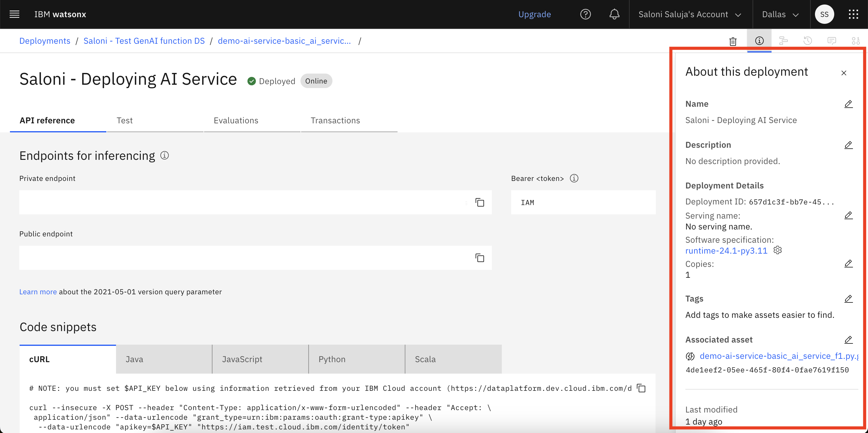Open the app switcher grid icon
Viewport: 868px width, 433px height.
853,14
